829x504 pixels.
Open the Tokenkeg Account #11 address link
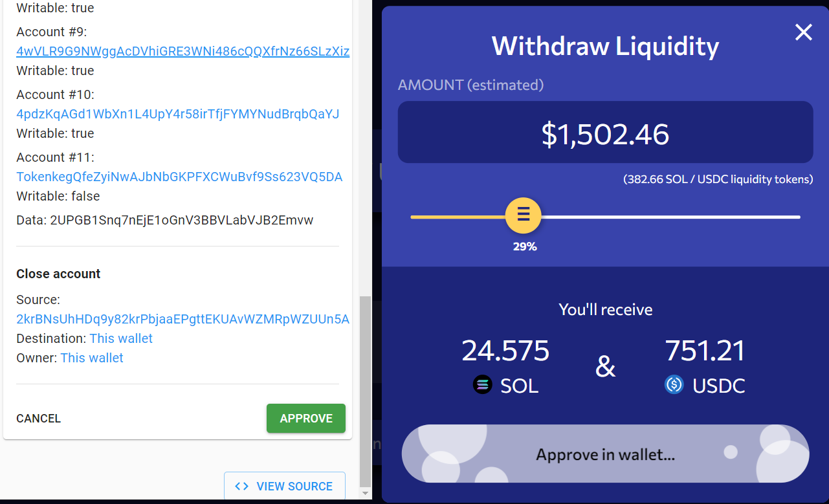(x=179, y=177)
